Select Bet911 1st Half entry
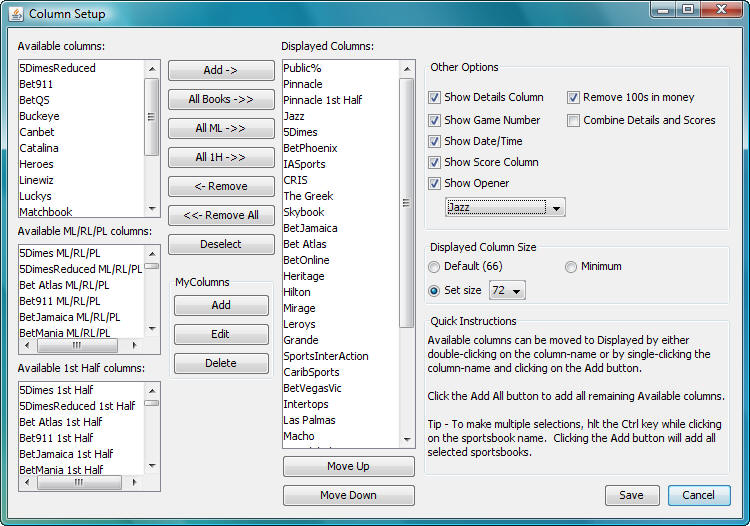 click(x=81, y=438)
